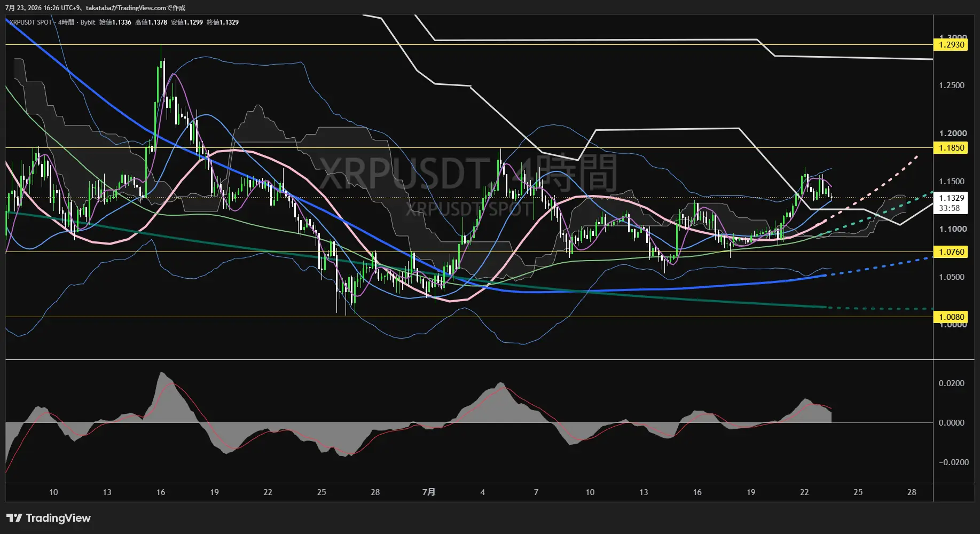Click the 1.0760 horizontal level label
Image resolution: width=980 pixels, height=534 pixels.
(951, 252)
